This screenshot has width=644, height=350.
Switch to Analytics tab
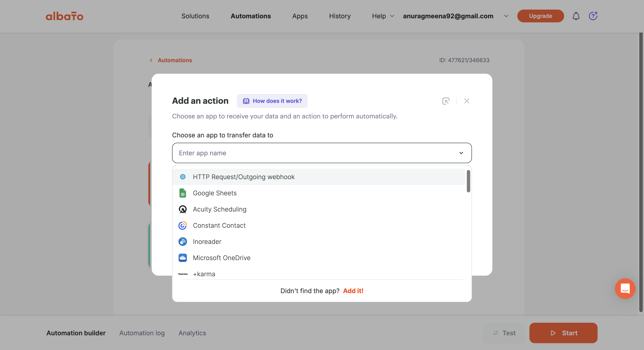point(192,333)
